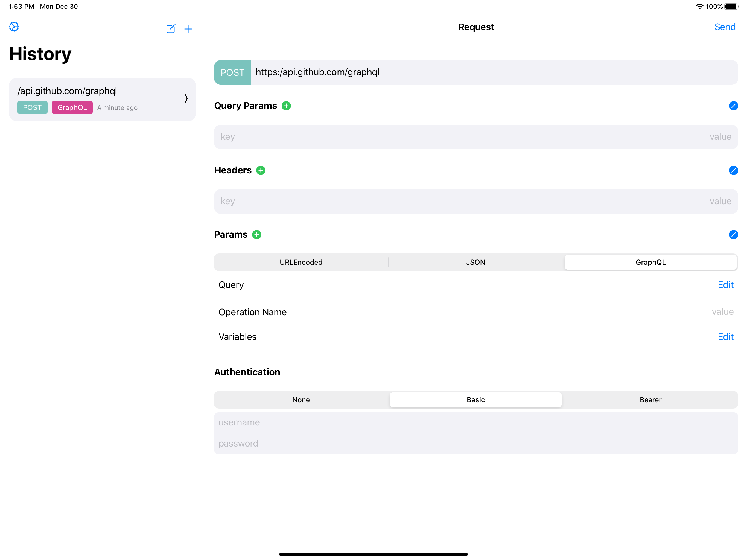747x560 pixels.
Task: Click the blue plus icon in sidebar
Action: tap(188, 29)
